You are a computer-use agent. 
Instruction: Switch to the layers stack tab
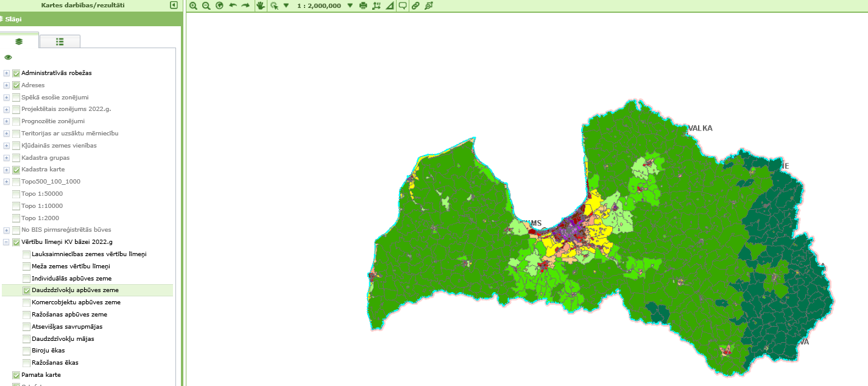coord(19,41)
